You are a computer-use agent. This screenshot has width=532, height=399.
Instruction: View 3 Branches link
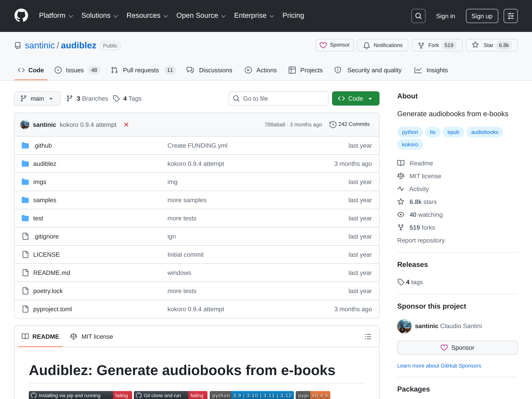(x=87, y=98)
